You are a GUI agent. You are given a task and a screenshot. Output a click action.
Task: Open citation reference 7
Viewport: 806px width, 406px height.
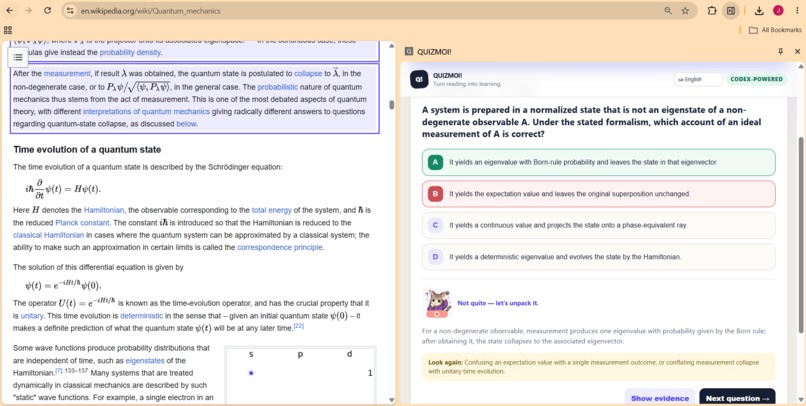pos(59,371)
